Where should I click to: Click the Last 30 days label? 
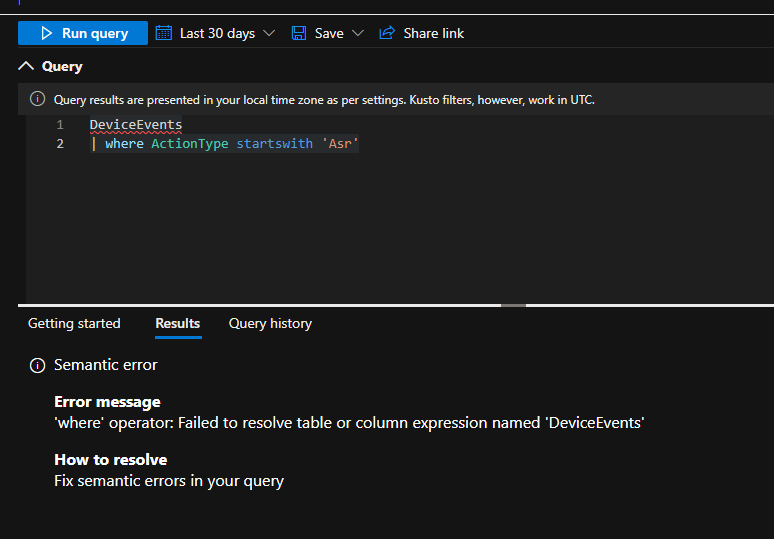[x=217, y=33]
